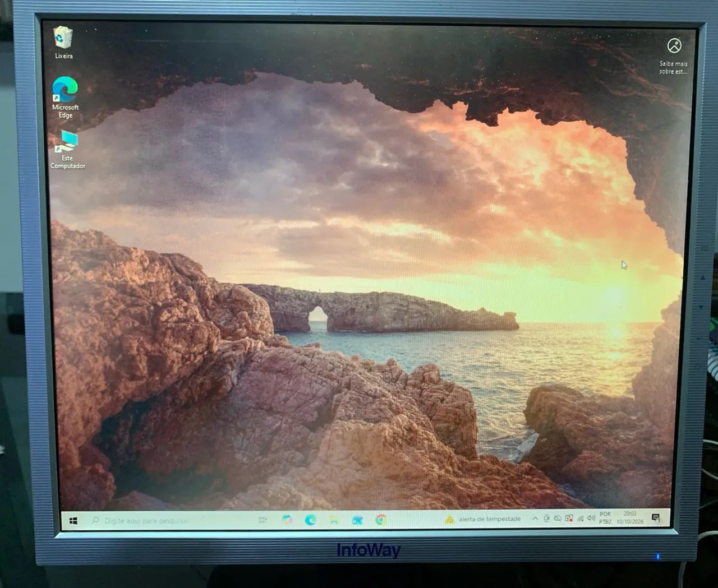
Task: Open File Explorer from the taskbar
Action: pos(334,520)
